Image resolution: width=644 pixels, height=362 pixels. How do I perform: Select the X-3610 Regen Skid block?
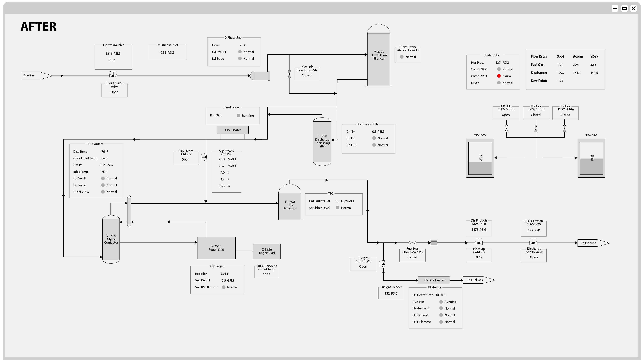216,248
